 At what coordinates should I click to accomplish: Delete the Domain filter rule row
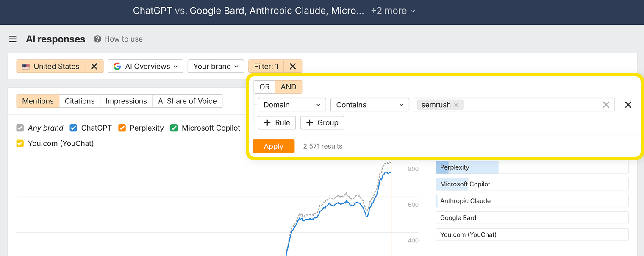click(628, 105)
